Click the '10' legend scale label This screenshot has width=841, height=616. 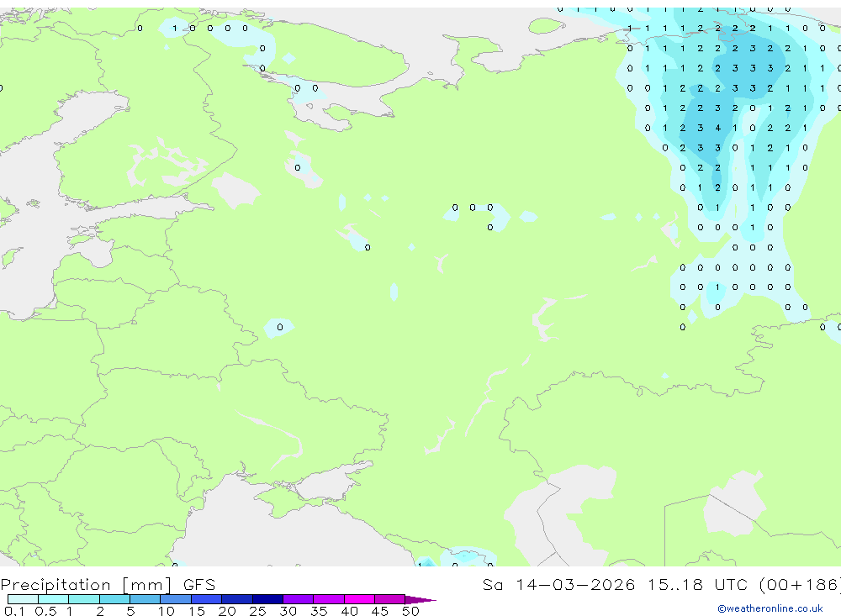click(x=166, y=611)
